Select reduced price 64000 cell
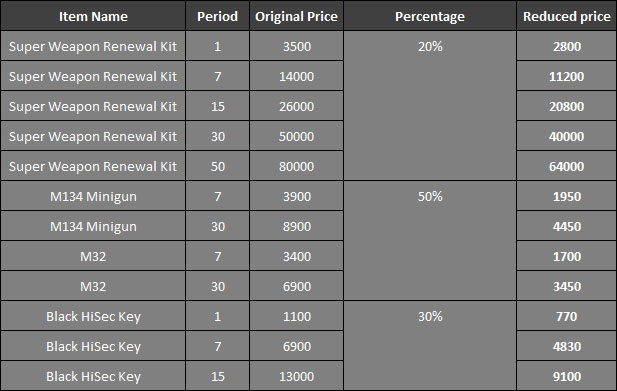Image resolution: width=617 pixels, height=391 pixels. (566, 166)
